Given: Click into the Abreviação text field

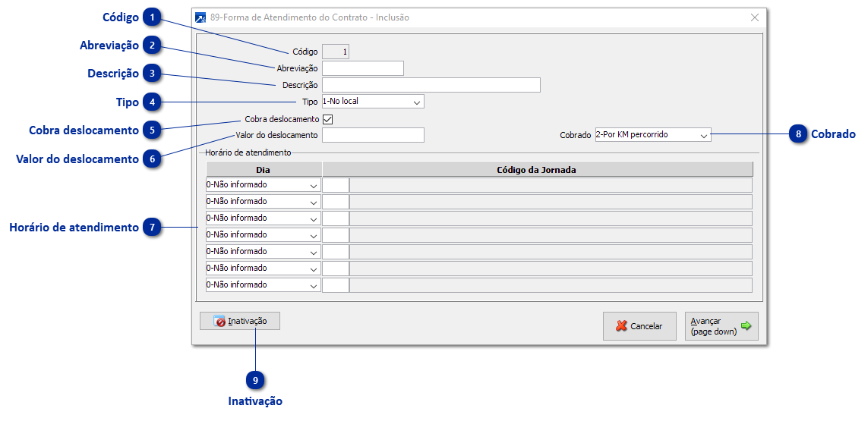Looking at the screenshot, I should point(362,68).
